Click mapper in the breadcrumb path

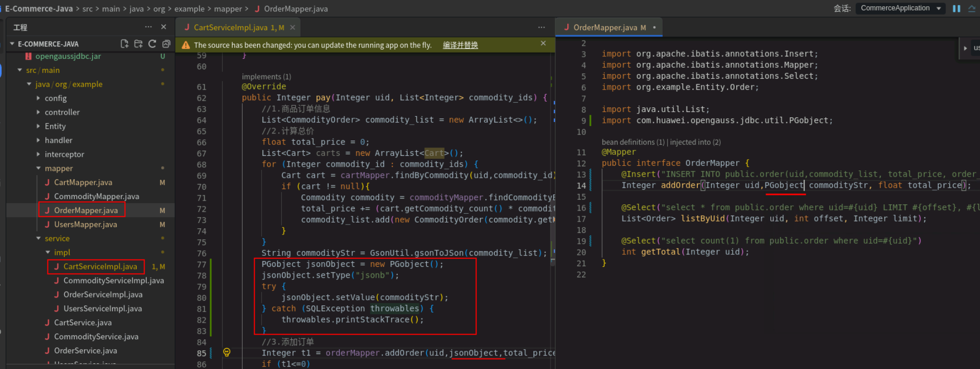pos(228,9)
